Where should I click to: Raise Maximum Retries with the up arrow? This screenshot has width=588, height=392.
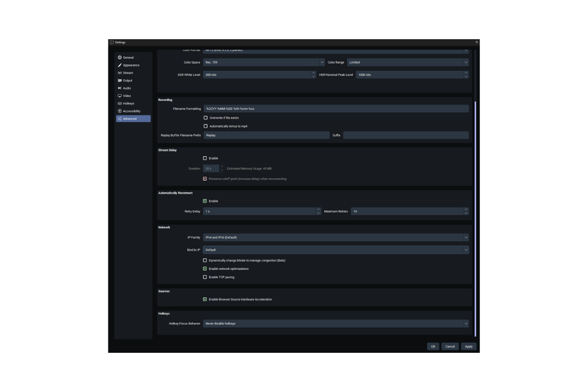pyautogui.click(x=466, y=210)
